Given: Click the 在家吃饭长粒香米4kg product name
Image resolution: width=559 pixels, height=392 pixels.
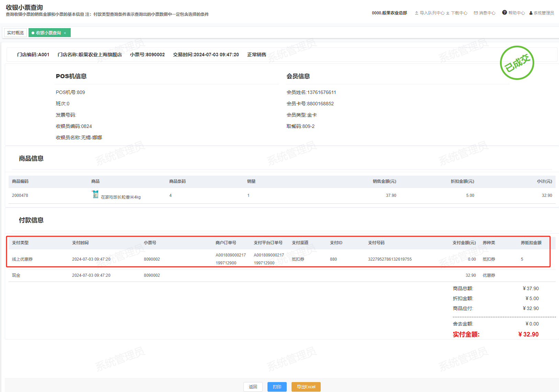Looking at the screenshot, I should tap(121, 197).
